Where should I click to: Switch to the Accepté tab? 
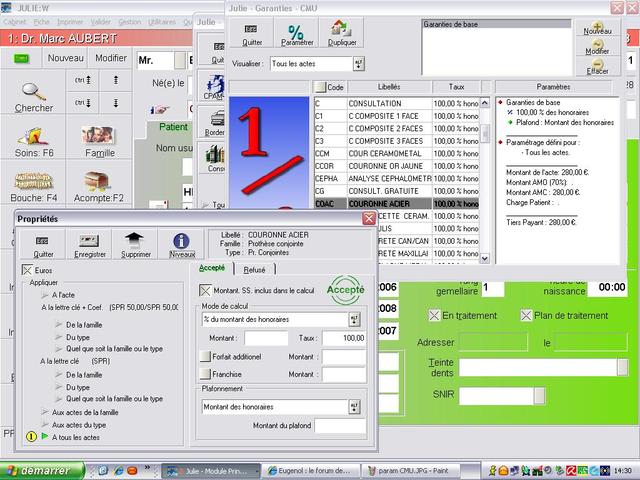click(212, 268)
